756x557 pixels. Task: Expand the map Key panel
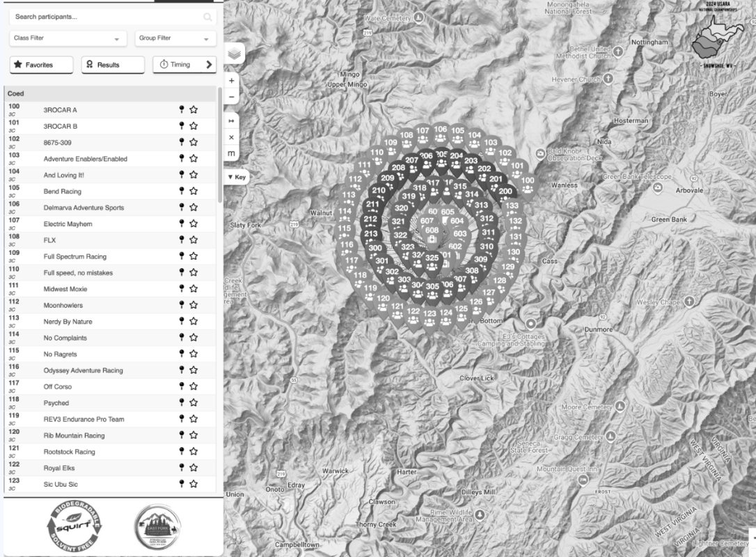237,177
